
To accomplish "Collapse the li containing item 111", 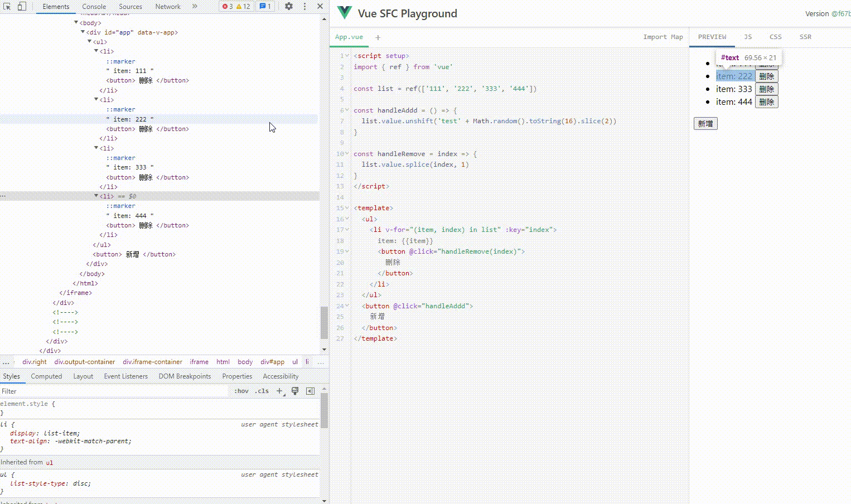I will click(x=96, y=51).
